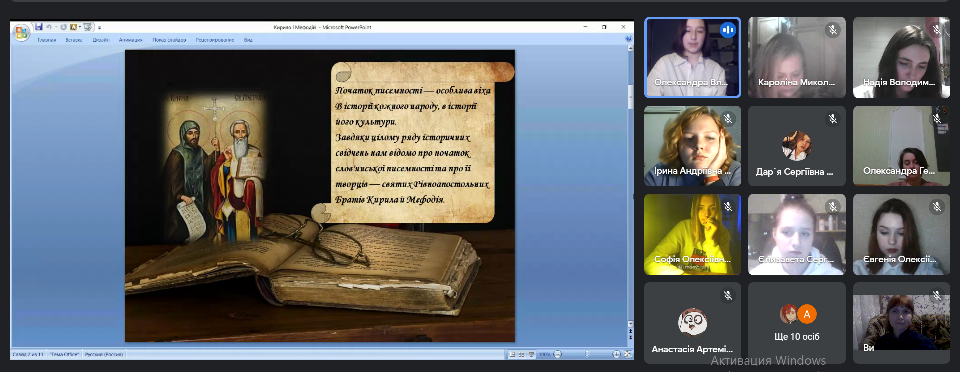Click zoom out minus button
The height and width of the screenshot is (372, 960).
(x=557, y=354)
